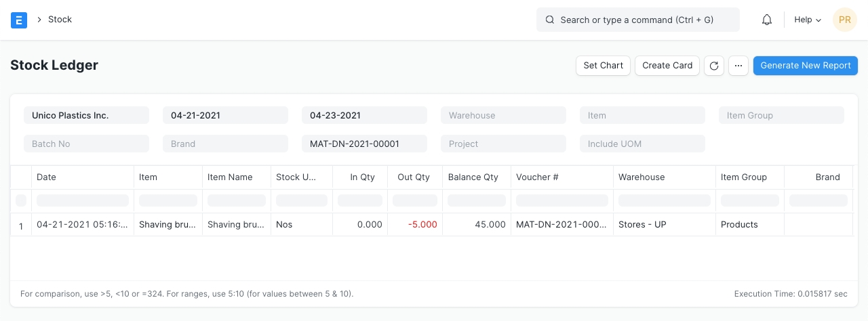This screenshot has height=321, width=868.
Task: Focus the search or command bar
Action: (637, 20)
